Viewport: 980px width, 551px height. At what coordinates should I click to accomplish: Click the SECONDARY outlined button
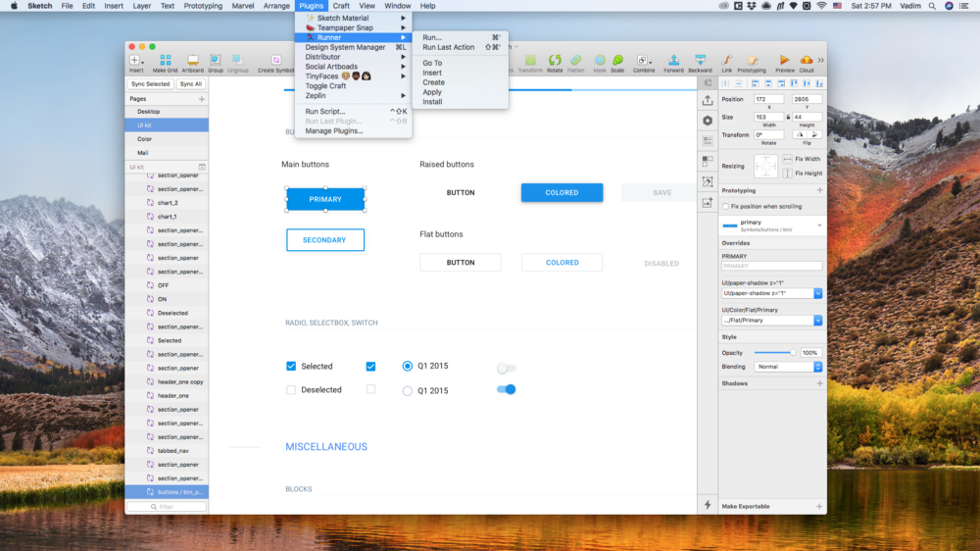coord(325,240)
